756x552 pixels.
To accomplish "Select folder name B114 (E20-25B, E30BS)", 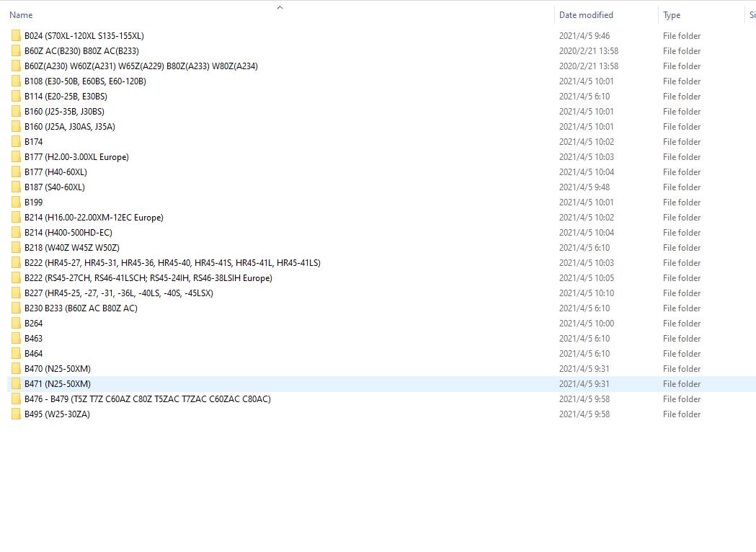I will pos(66,97).
